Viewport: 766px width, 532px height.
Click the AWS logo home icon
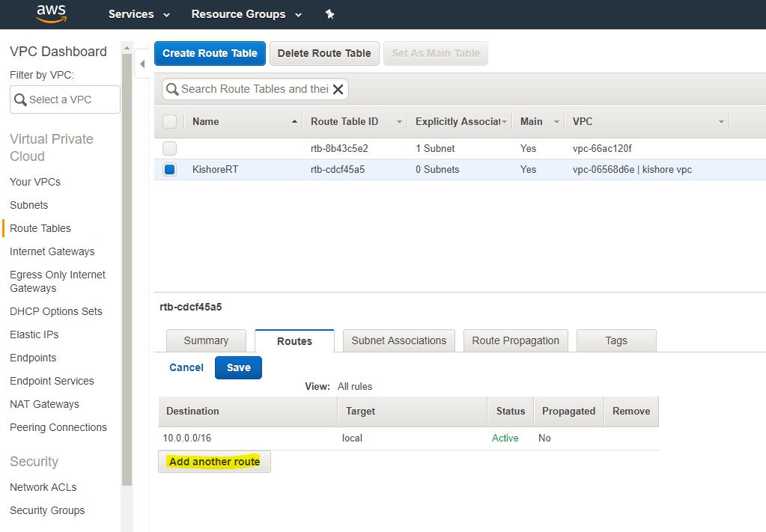[50, 13]
